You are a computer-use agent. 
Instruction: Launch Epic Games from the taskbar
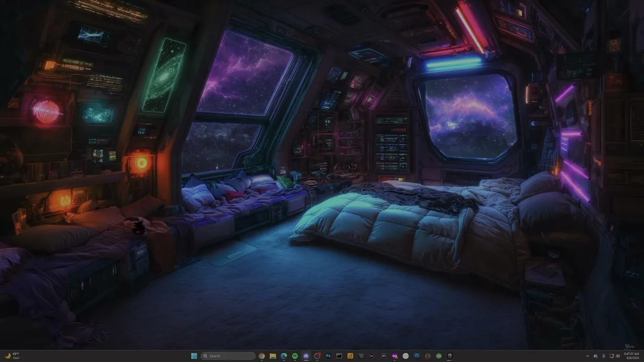pyautogui.click(x=450, y=356)
